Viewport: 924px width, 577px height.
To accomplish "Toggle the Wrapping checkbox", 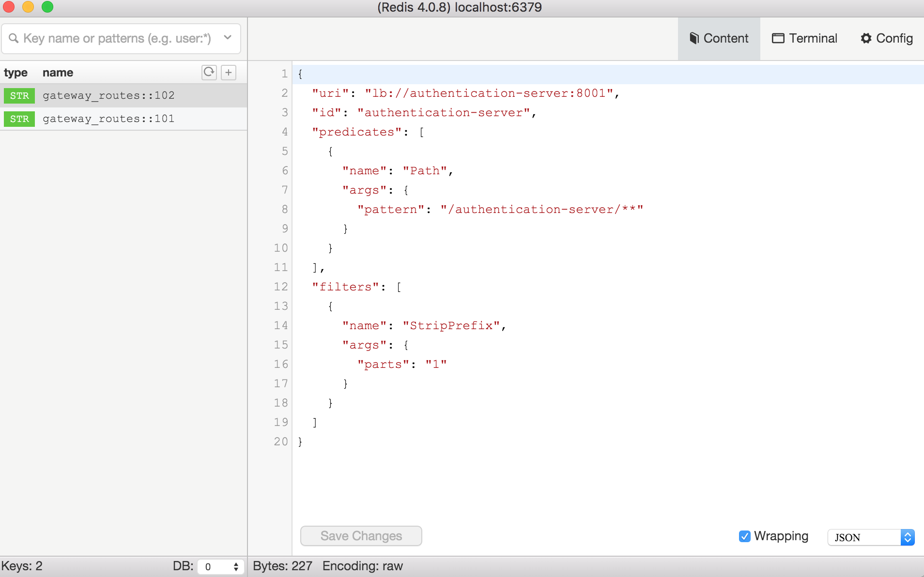I will 744,536.
